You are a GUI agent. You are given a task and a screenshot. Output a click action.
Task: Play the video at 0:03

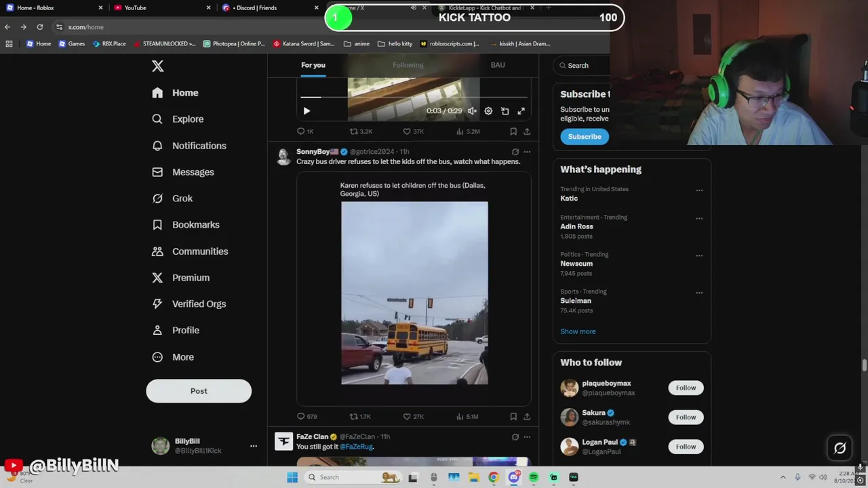click(x=307, y=111)
